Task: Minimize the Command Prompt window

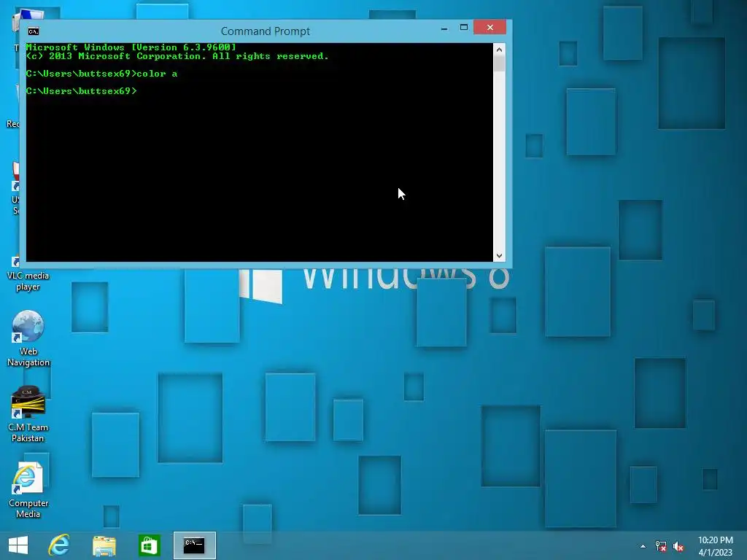Action: click(444, 28)
